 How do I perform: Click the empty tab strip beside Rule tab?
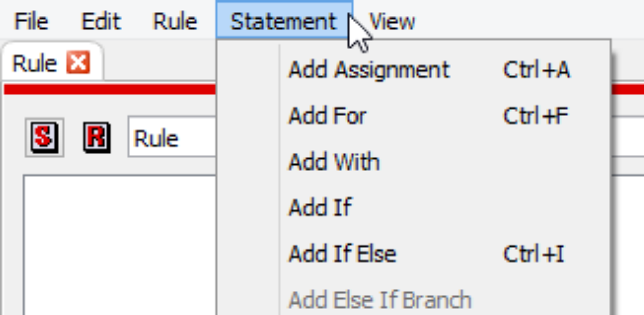[x=161, y=64]
